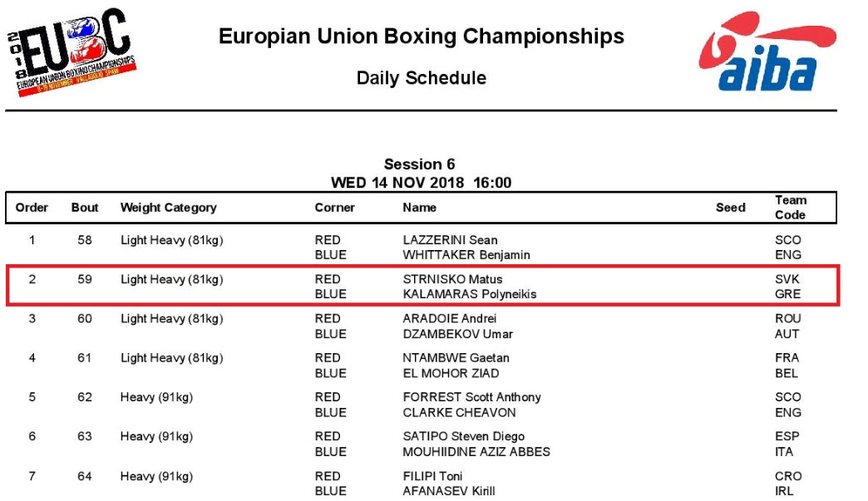Viewport: 868px width, 501px height.
Task: Click on WHITTAKER Benjamin's name
Action: click(x=466, y=255)
